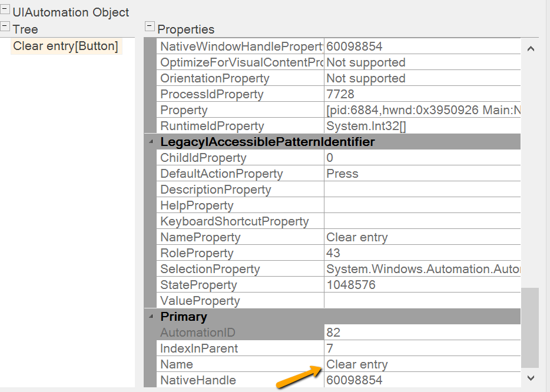Collapse the UIAutomation Object section
The image size is (550, 392).
5,10
